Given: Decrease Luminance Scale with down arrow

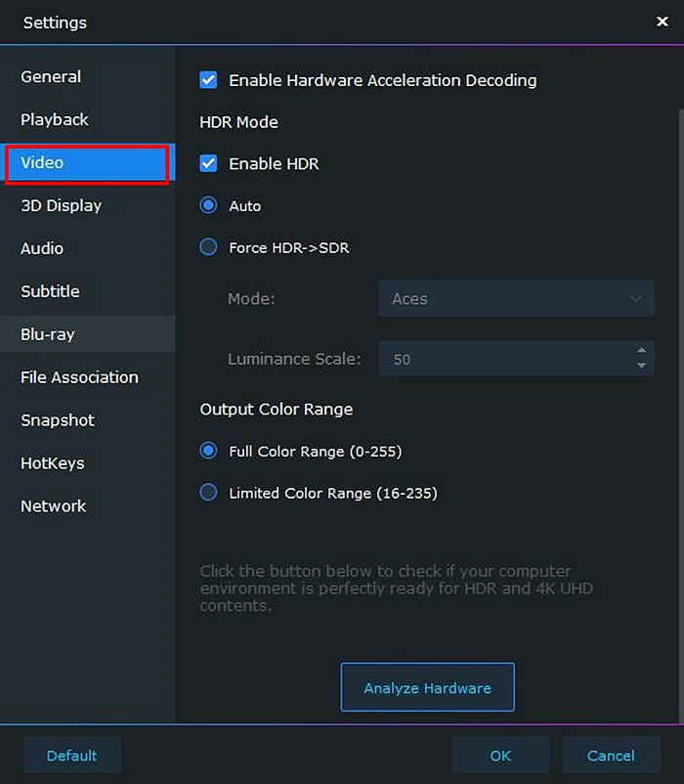Looking at the screenshot, I should [x=642, y=366].
